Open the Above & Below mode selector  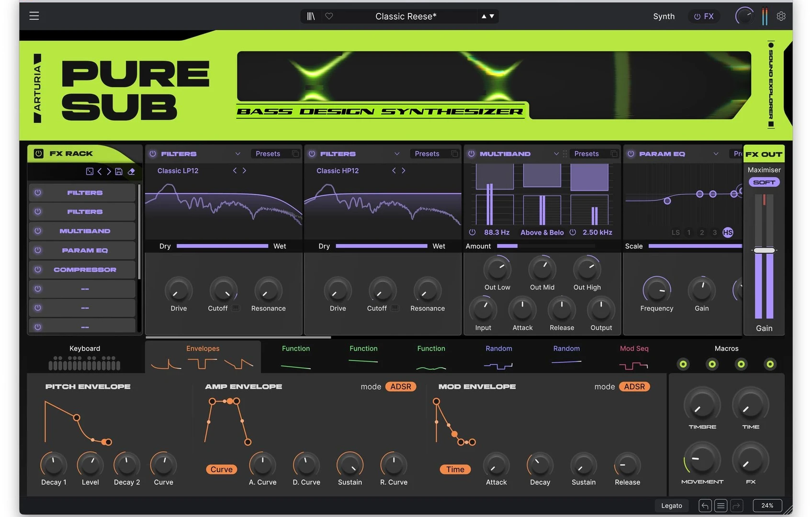(x=542, y=233)
